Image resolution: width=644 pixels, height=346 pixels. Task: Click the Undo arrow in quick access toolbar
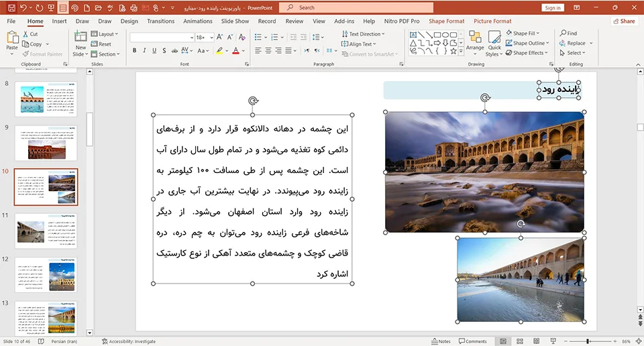point(23,8)
